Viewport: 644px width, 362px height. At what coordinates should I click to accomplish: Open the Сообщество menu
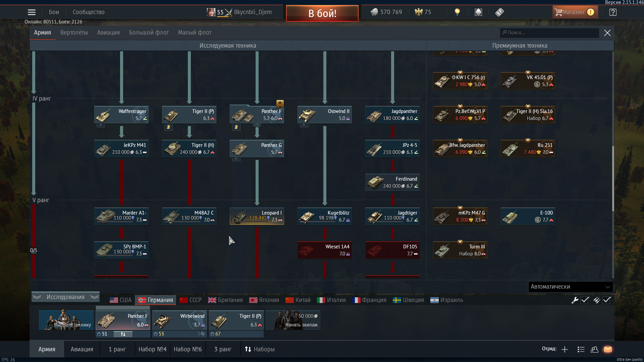(x=89, y=12)
